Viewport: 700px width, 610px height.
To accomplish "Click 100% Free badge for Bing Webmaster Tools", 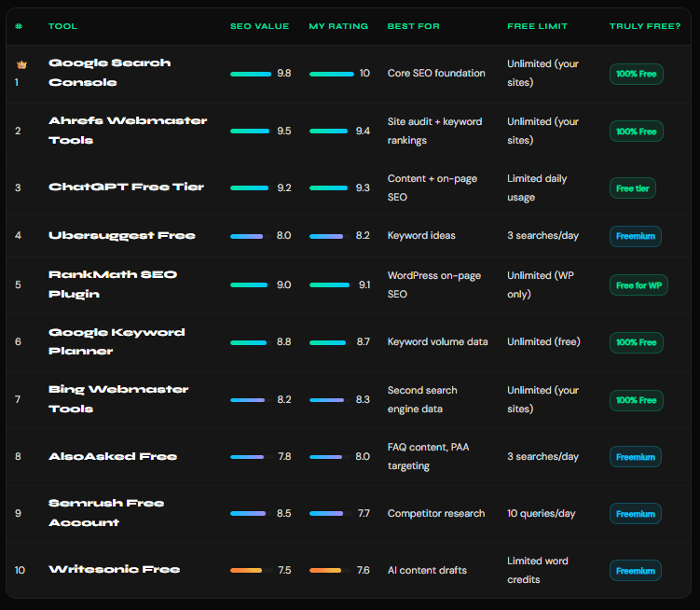I will [x=637, y=400].
